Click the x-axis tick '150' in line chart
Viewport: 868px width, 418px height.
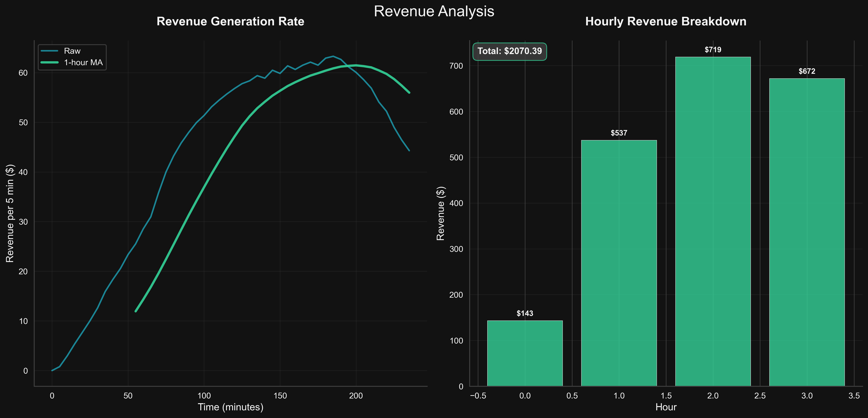(x=280, y=396)
